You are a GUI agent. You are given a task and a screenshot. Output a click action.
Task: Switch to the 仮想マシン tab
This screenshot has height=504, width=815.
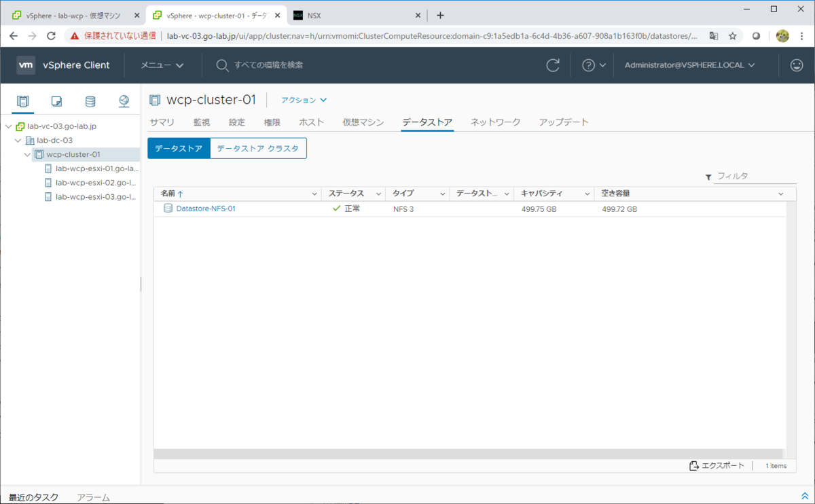coord(363,122)
